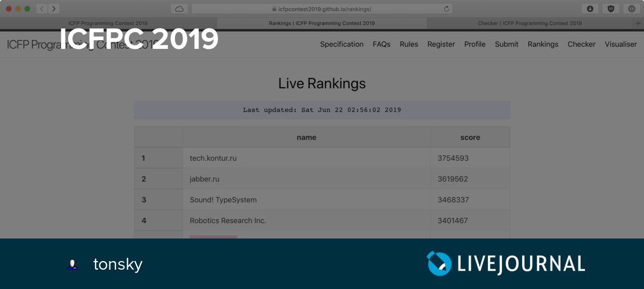This screenshot has height=289, width=644.
Task: Open the Rankings nav link
Action: (x=543, y=44)
